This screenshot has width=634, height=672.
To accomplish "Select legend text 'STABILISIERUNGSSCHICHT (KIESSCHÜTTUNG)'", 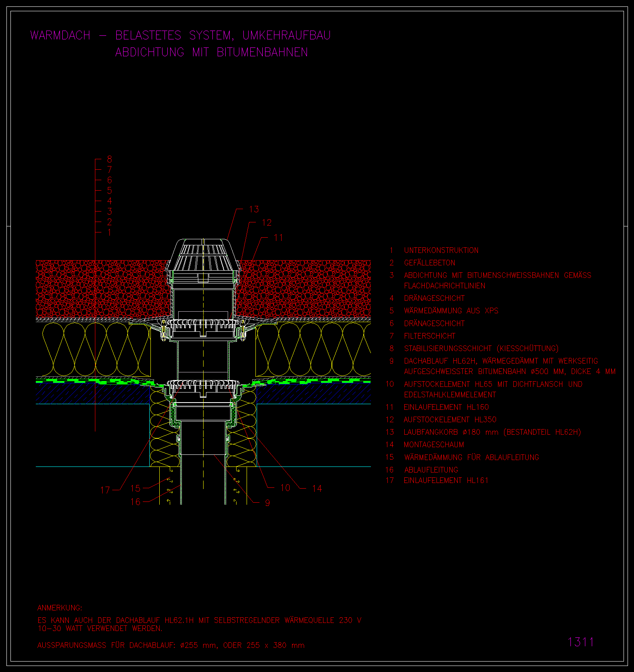I will click(x=481, y=348).
